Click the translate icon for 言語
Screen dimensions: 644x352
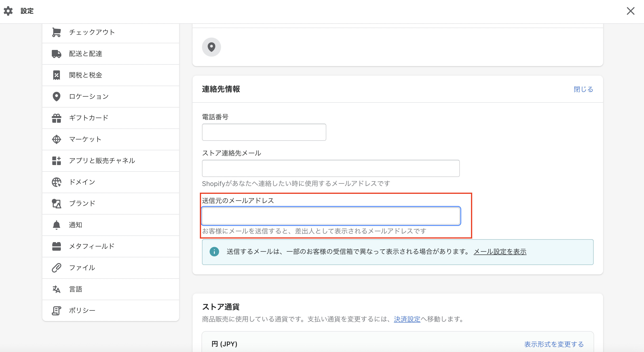[x=57, y=289]
